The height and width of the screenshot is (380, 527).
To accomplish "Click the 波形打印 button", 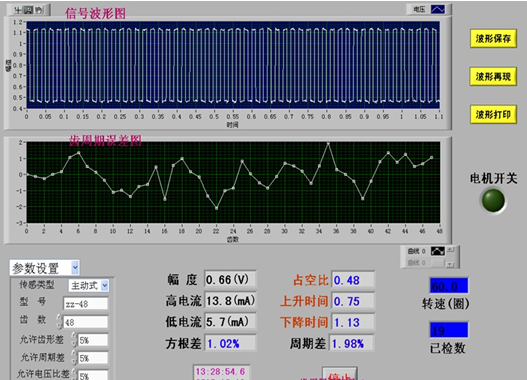I will coord(493,115).
